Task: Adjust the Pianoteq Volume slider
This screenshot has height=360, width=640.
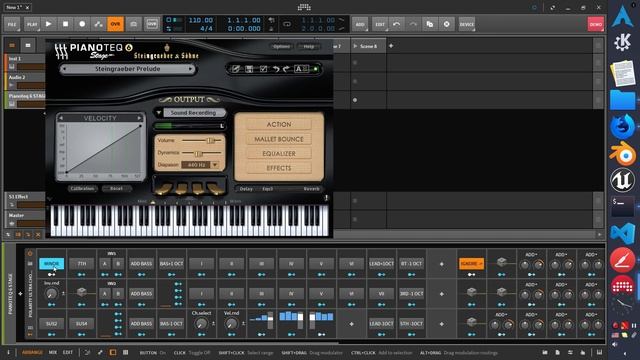Action: tap(210, 140)
